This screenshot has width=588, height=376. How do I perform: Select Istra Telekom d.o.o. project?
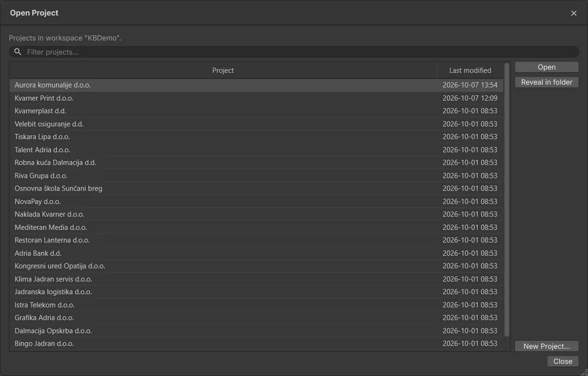click(257, 305)
